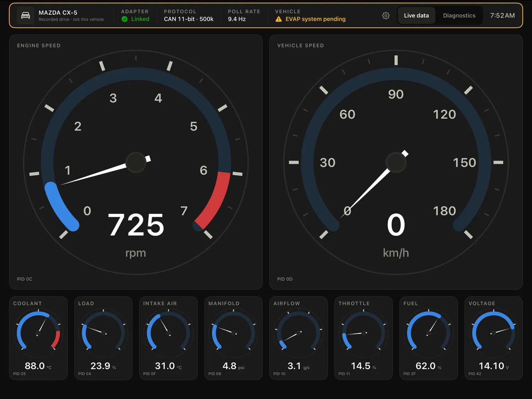The image size is (532, 399).
Task: Open the Voltage mini gauge
Action: (494, 338)
